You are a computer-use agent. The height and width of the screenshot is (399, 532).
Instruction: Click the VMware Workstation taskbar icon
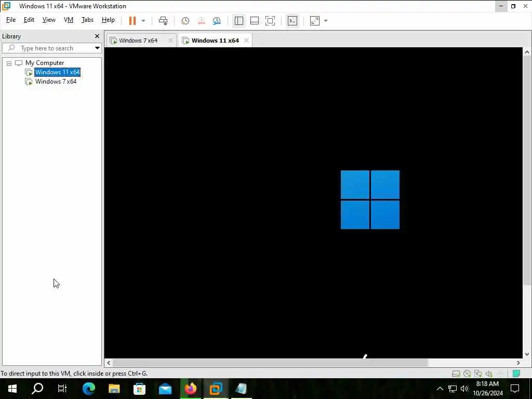pyautogui.click(x=216, y=389)
